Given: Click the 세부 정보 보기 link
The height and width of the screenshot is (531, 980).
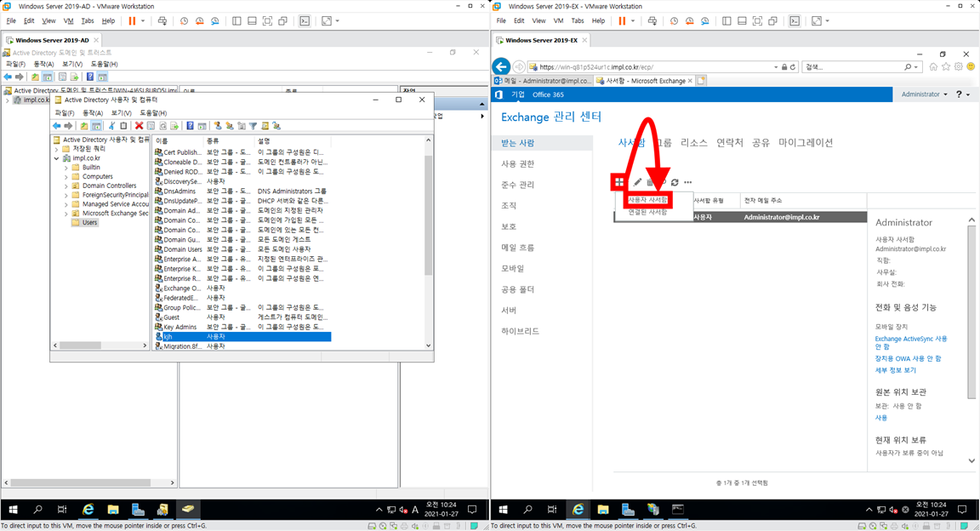Looking at the screenshot, I should [895, 370].
